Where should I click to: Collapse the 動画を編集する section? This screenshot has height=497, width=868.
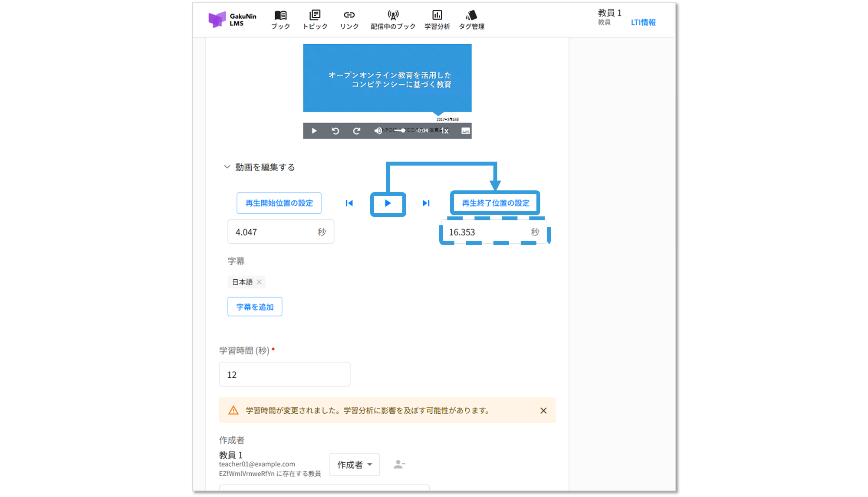(227, 167)
